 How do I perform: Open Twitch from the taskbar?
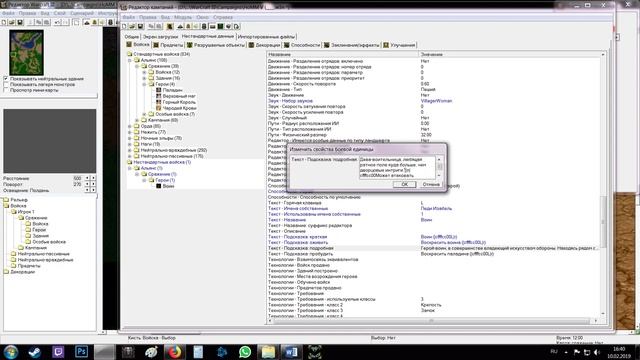tap(58, 352)
